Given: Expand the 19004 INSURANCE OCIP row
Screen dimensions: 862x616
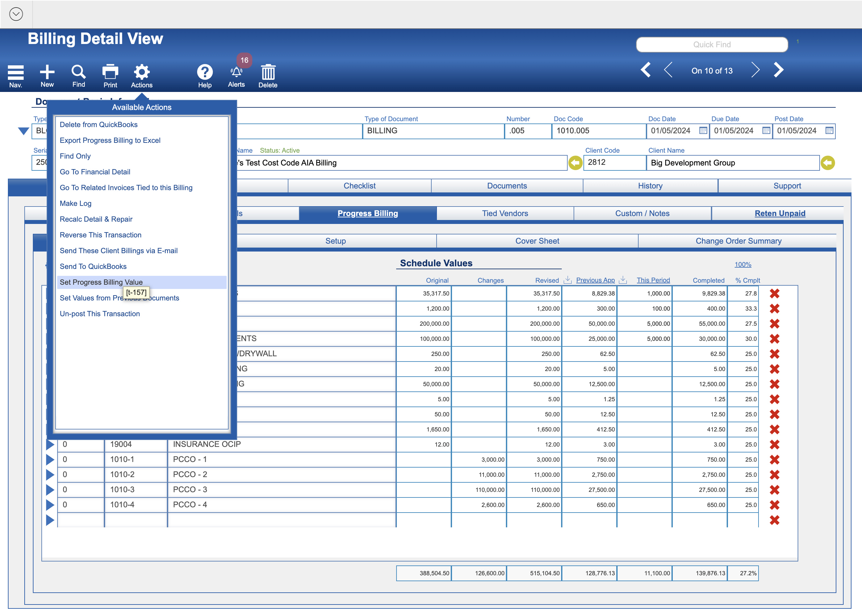Looking at the screenshot, I should point(50,444).
